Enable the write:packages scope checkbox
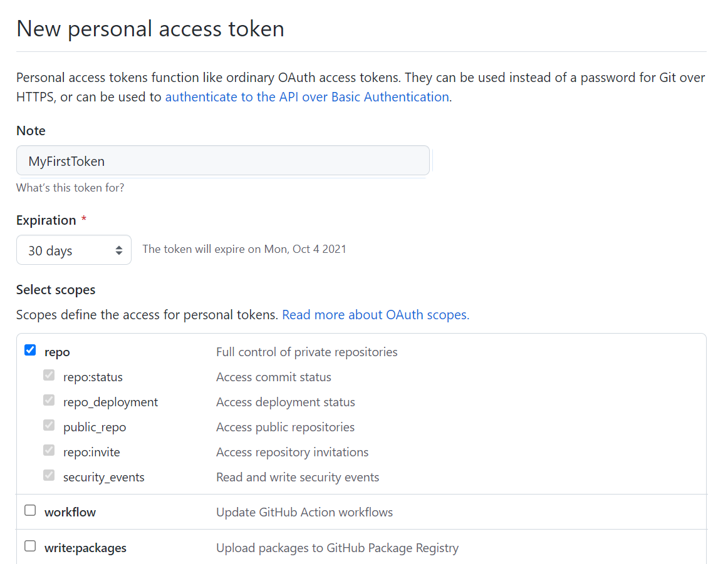The height and width of the screenshot is (564, 728). (x=30, y=546)
